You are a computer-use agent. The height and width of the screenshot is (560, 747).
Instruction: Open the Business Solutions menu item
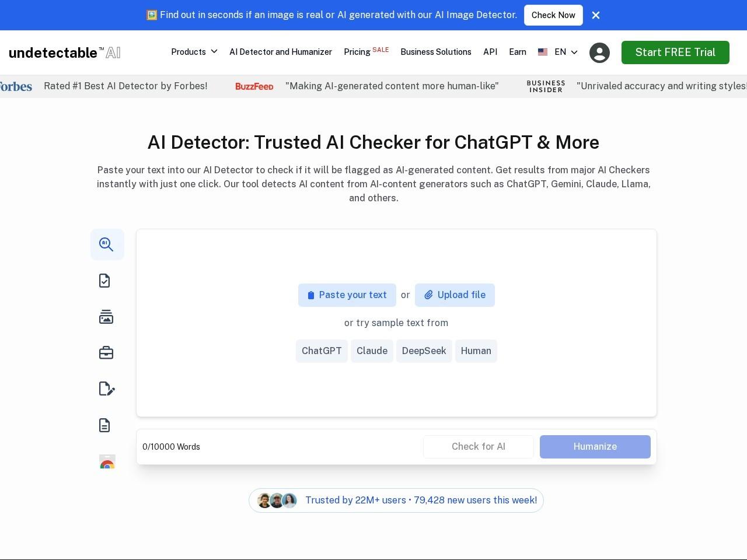(x=436, y=52)
